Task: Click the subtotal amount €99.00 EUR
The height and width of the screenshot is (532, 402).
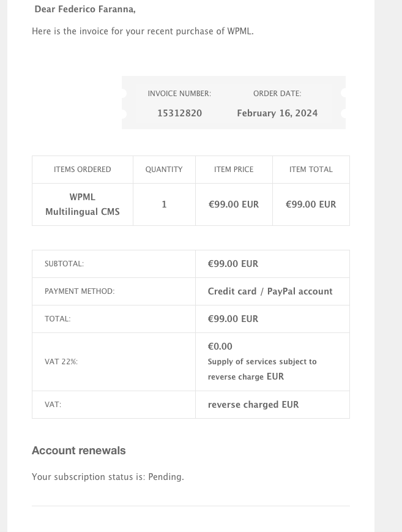Action: pyautogui.click(x=233, y=264)
